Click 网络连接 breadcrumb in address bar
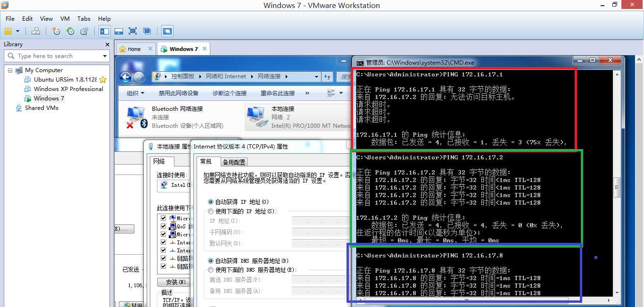Screen dimensions: 644x307 269,76
